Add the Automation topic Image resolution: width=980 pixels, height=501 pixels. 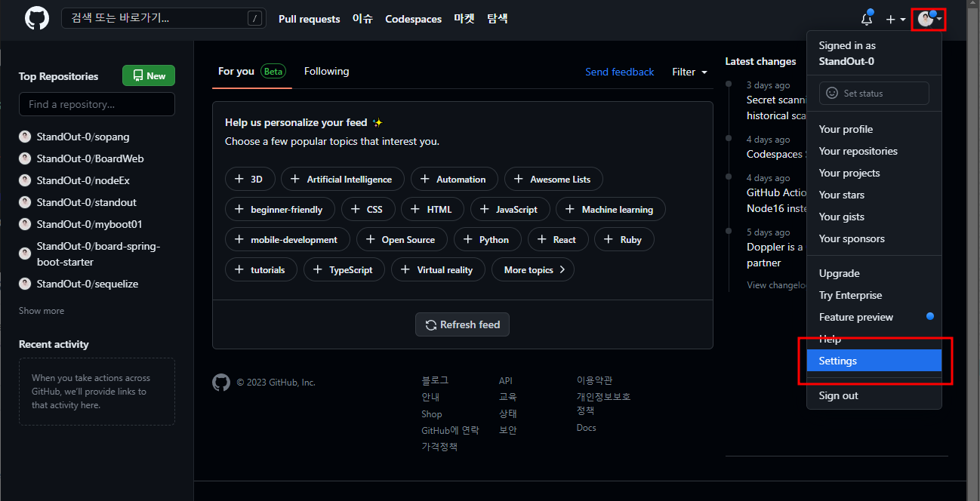coord(455,179)
